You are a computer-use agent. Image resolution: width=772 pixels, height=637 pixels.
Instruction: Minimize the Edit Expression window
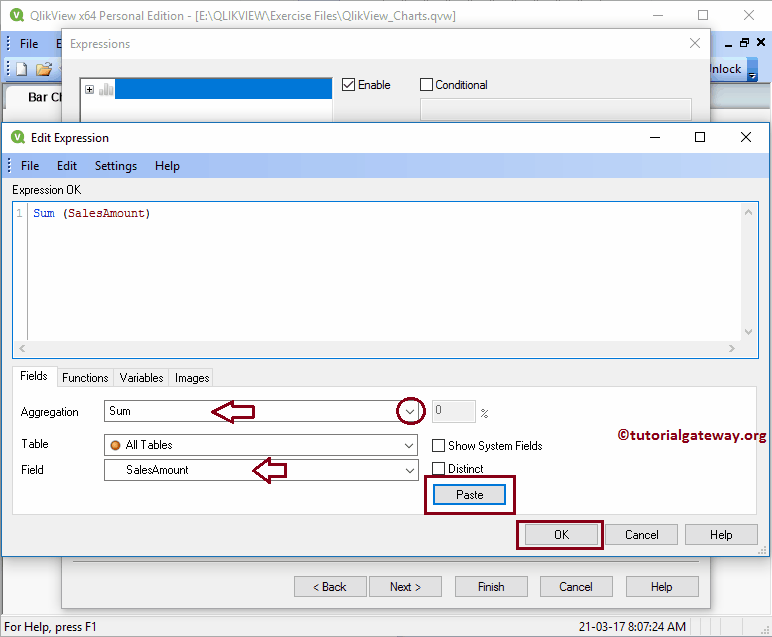click(654, 137)
